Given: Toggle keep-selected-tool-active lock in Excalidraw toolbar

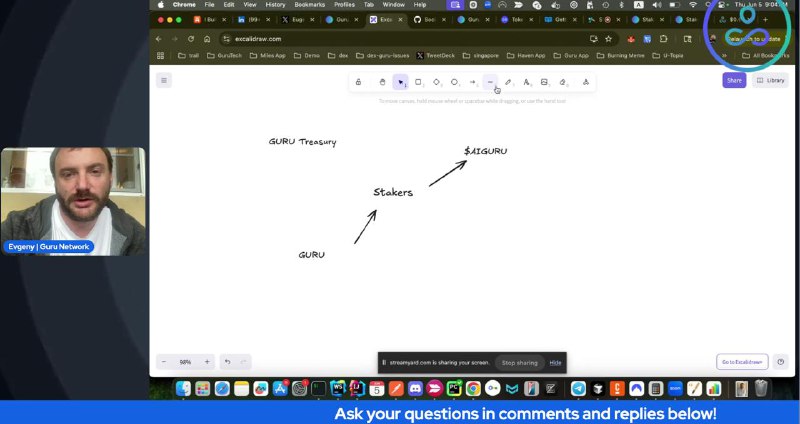Looking at the screenshot, I should pos(358,82).
